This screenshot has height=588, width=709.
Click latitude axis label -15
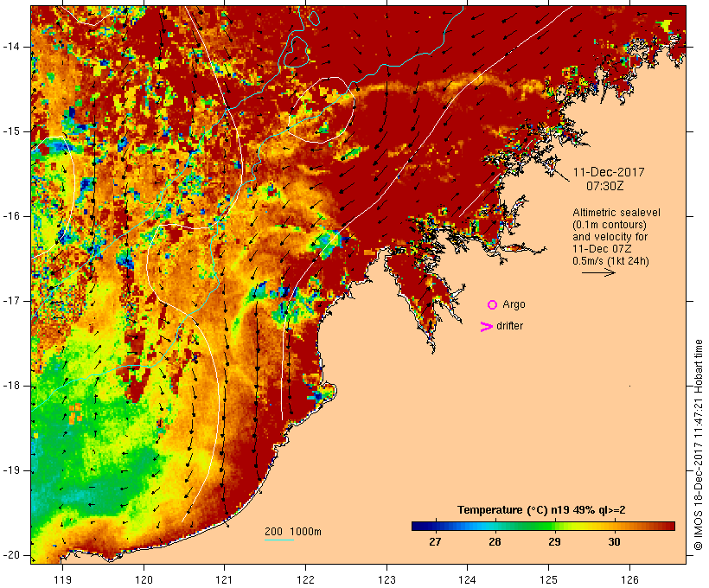[x=11, y=131]
